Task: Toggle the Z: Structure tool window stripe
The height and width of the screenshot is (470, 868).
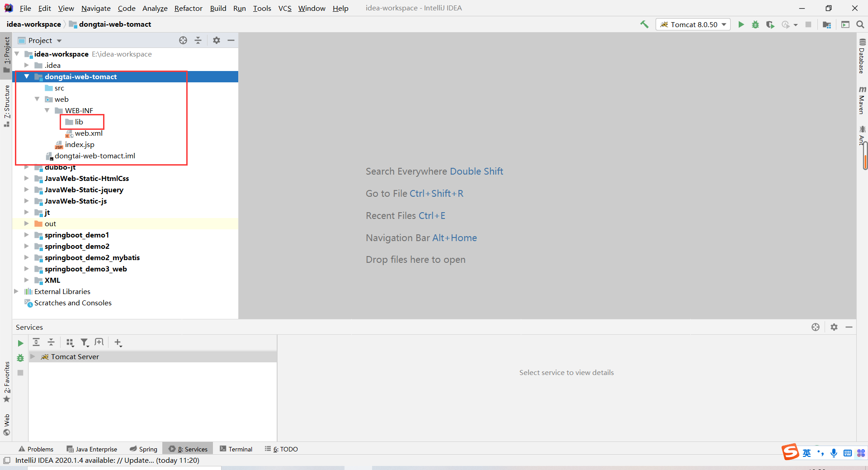Action: tap(6, 105)
